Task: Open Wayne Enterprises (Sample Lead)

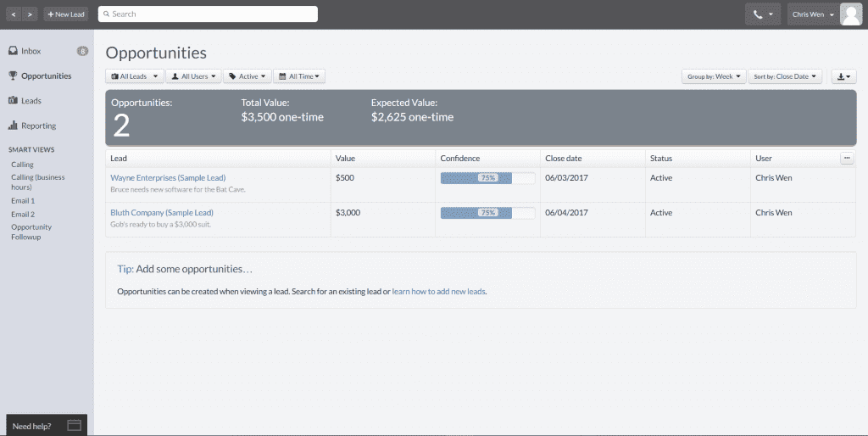Action: tap(168, 178)
